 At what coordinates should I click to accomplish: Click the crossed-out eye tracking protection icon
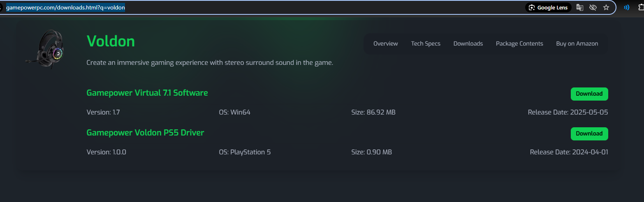593,7
